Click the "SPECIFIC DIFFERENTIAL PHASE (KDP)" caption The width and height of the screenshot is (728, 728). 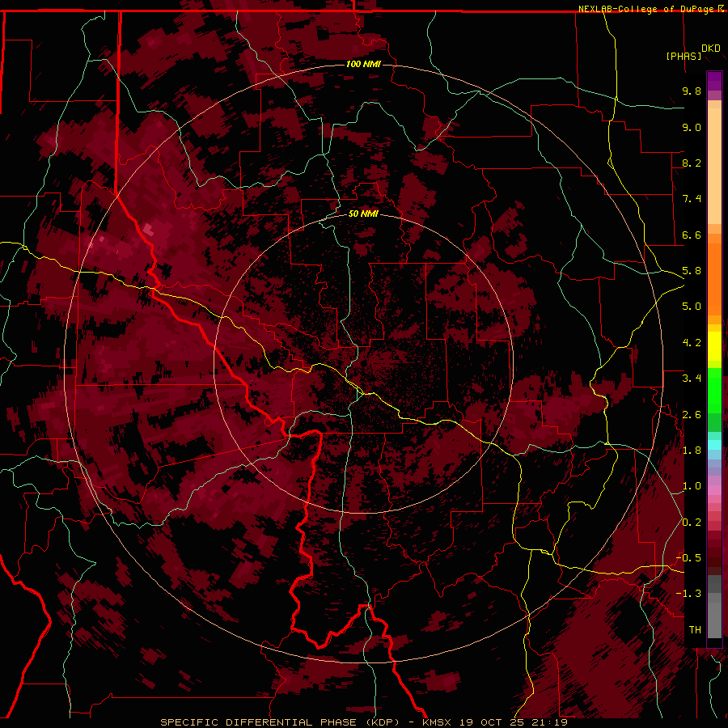point(280,722)
